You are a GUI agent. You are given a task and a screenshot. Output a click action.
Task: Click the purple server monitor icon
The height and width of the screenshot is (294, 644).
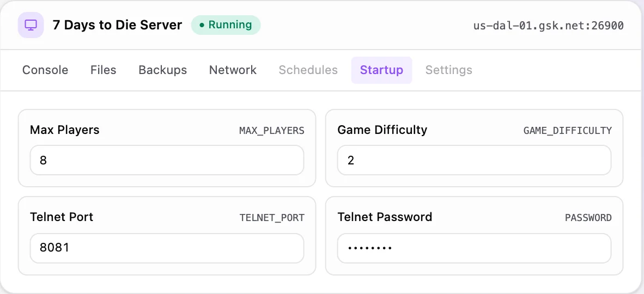tap(31, 25)
